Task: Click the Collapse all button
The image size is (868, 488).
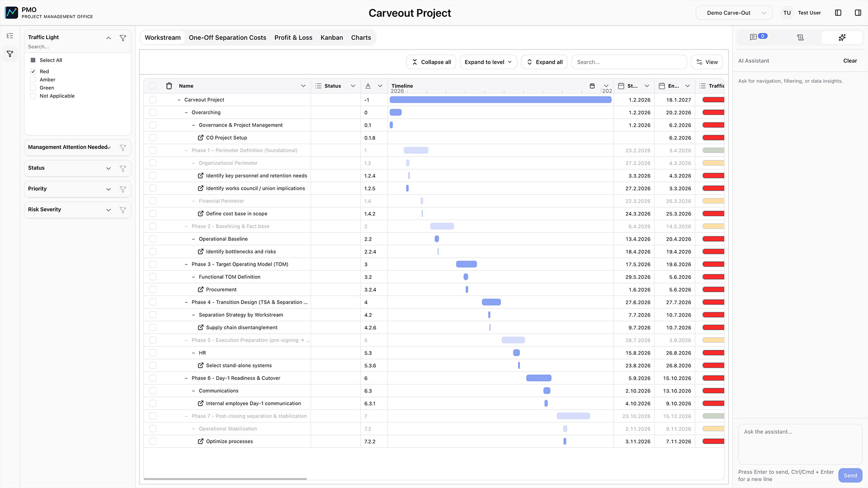Action: coord(431,62)
